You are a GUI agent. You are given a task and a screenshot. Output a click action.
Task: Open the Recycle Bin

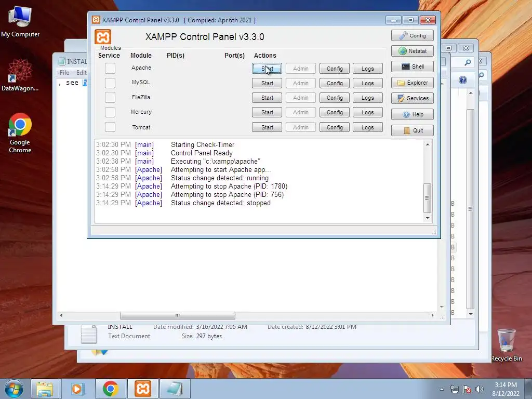point(506,345)
